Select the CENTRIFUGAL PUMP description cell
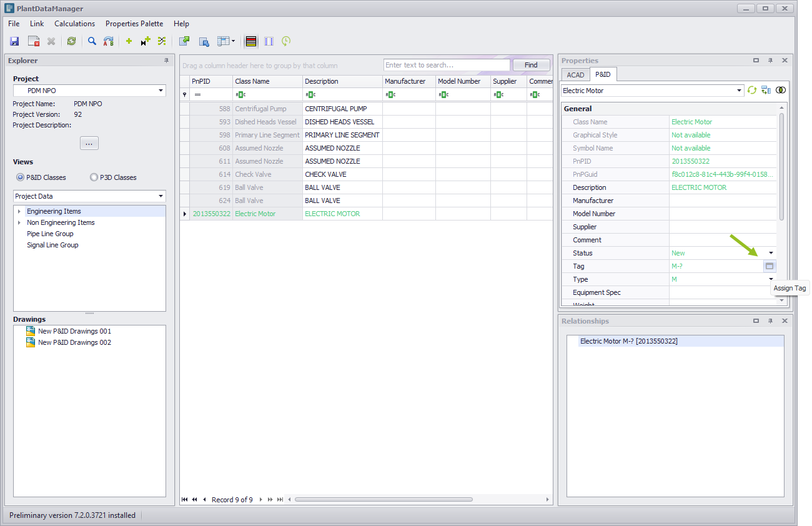812x526 pixels. pos(342,109)
